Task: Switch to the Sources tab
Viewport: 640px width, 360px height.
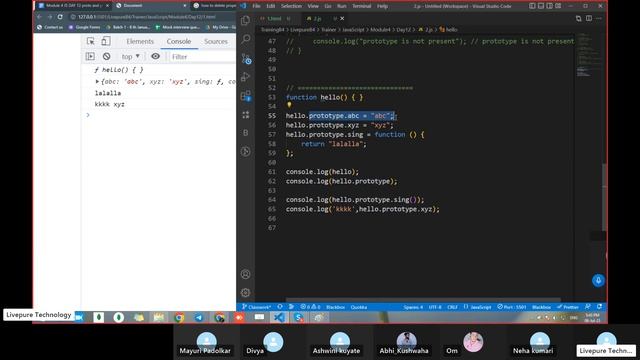Action: coord(216,41)
